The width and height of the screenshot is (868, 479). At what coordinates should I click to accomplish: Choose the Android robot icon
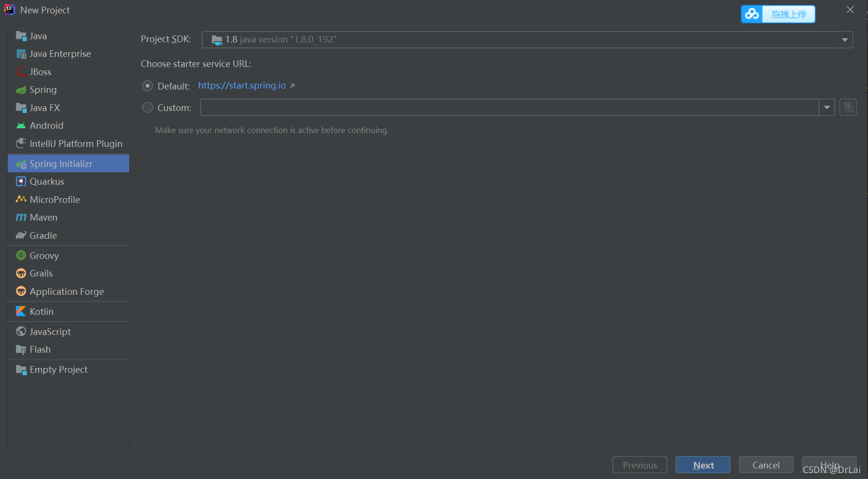click(x=21, y=125)
